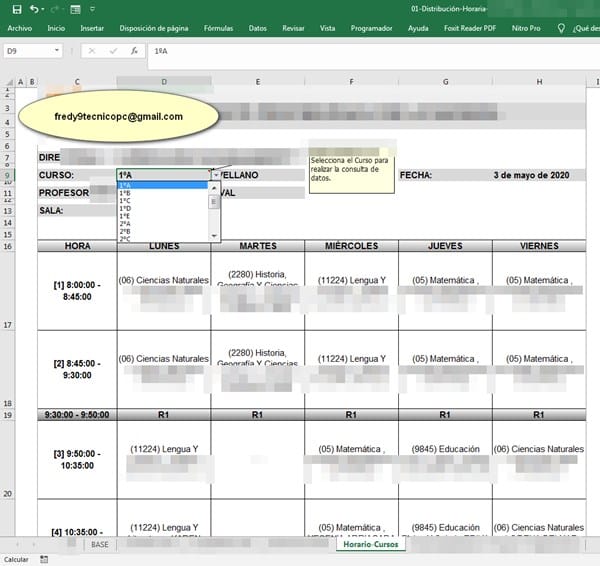
Task: Click the Archivo menu button
Action: point(20,29)
